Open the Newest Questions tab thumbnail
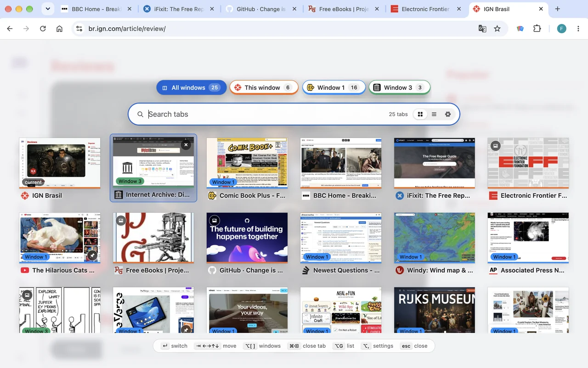The height and width of the screenshot is (368, 588). (x=341, y=237)
